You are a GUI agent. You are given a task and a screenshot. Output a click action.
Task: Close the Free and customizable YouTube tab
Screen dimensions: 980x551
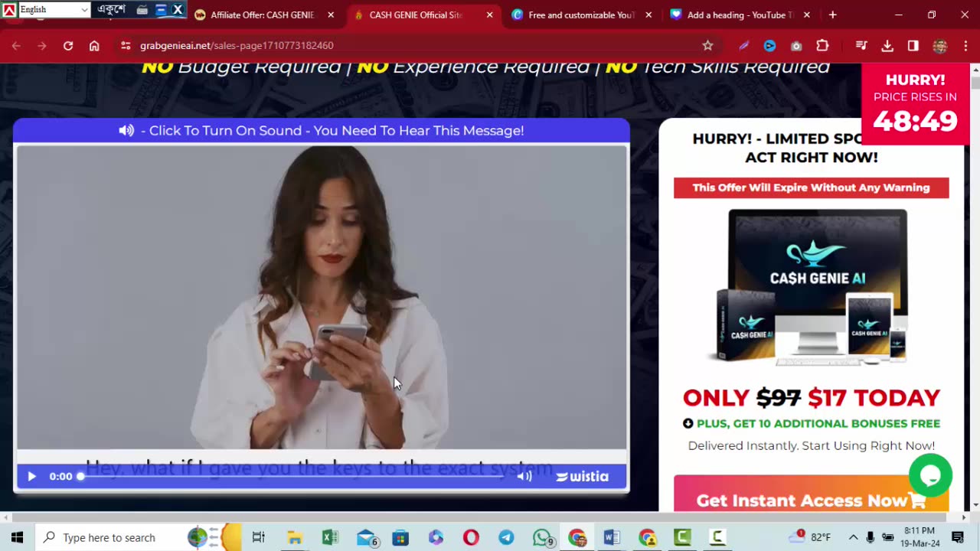click(648, 15)
